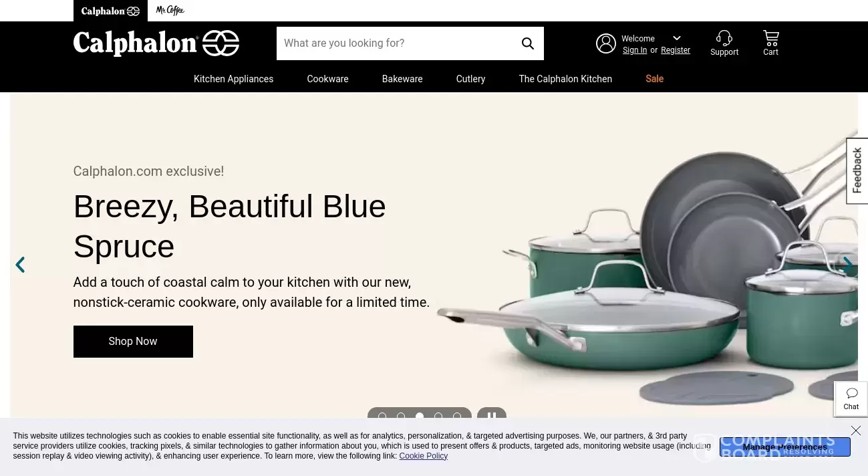Click the search magnifier icon
This screenshot has width=868, height=476.
click(x=528, y=43)
